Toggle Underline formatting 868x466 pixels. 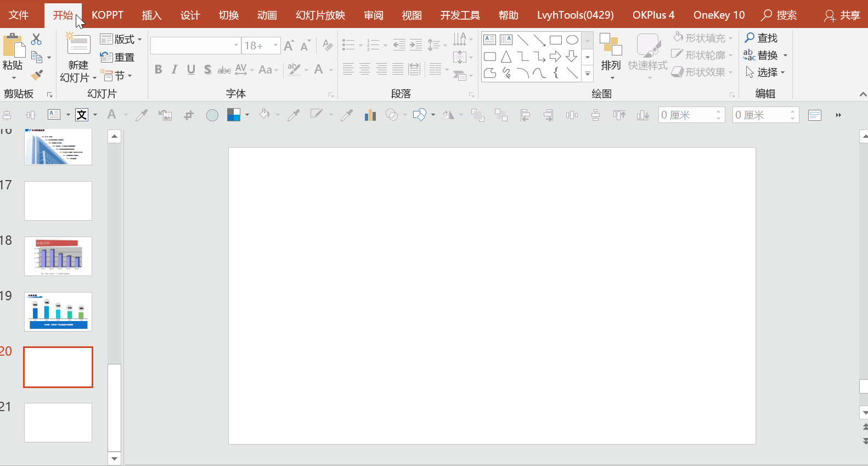coord(191,70)
